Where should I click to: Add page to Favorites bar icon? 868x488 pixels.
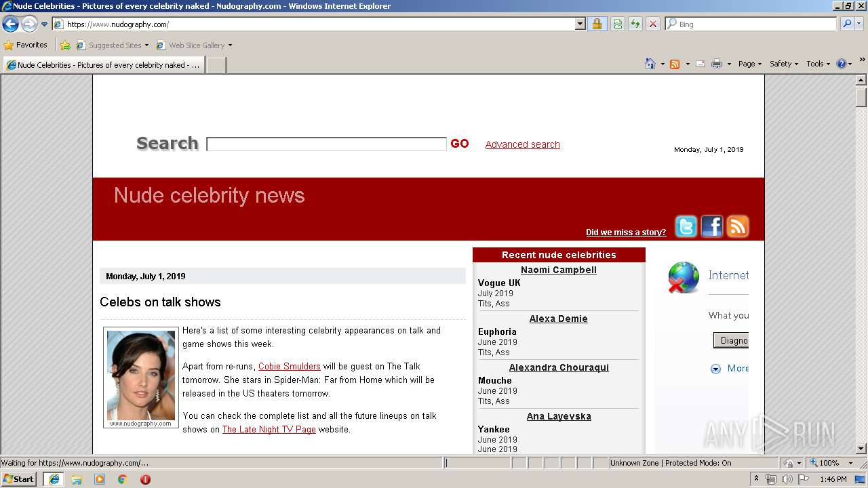tap(65, 45)
